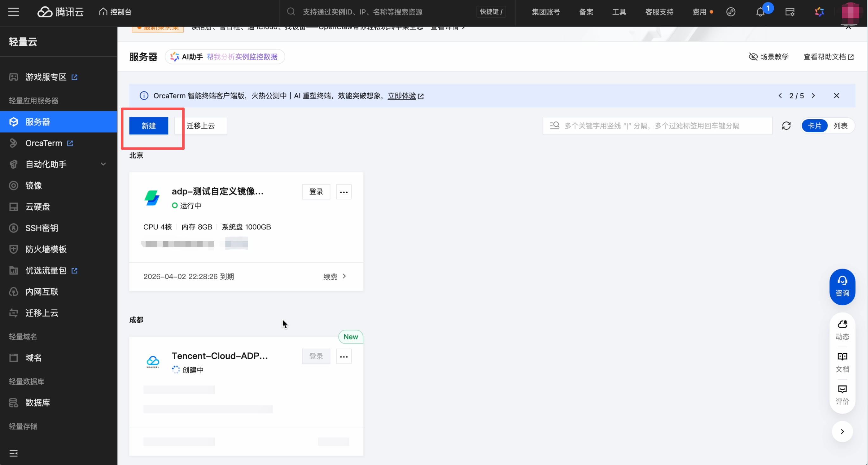Open more options for Tencent-Cloud-ADP server
The width and height of the screenshot is (868, 465).
344,356
